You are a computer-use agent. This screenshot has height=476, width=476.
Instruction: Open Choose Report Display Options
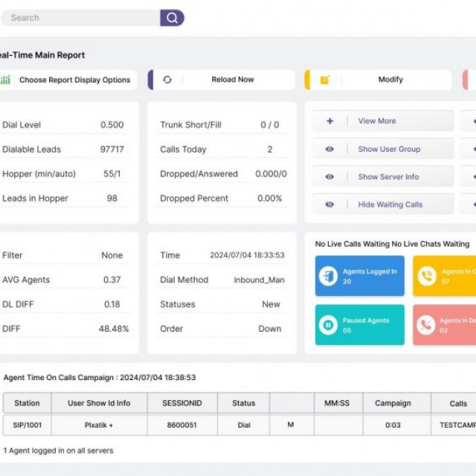[68, 80]
